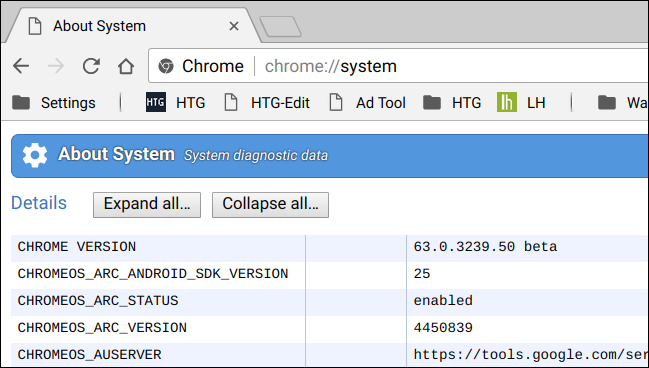Open the HTG bookmarks folder
The height and width of the screenshot is (368, 649).
[x=452, y=103]
